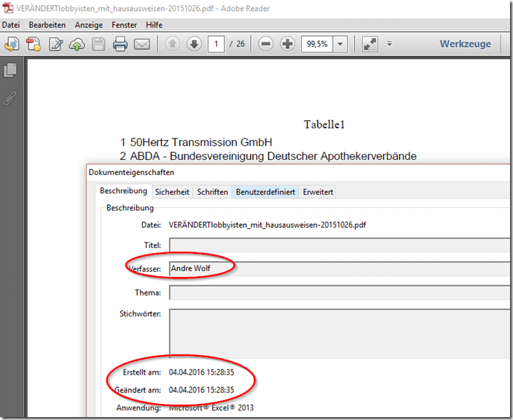Switch to the Sicherheit tab
This screenshot has width=513, height=420.
(172, 192)
